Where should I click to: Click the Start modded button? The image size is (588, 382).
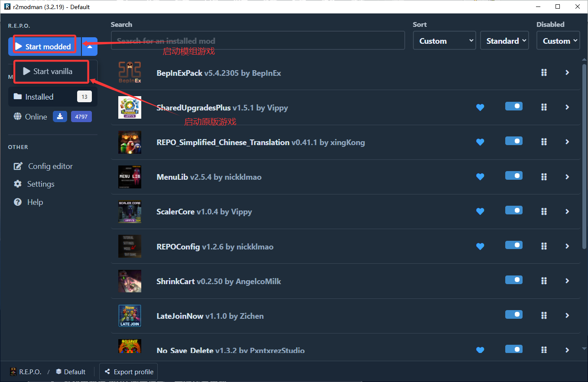[45, 46]
